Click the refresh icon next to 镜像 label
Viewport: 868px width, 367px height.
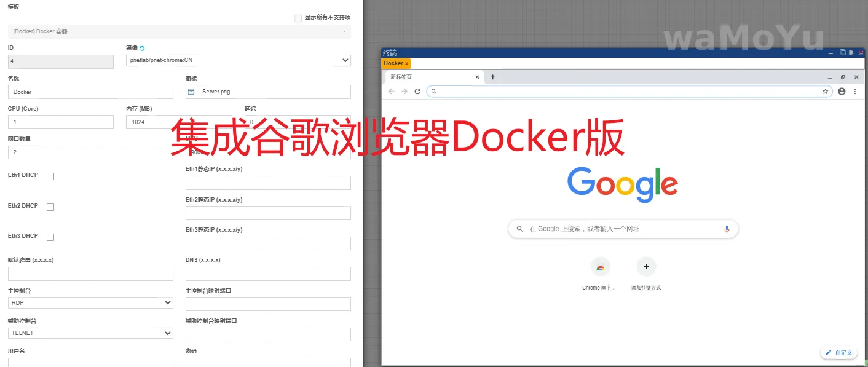142,48
